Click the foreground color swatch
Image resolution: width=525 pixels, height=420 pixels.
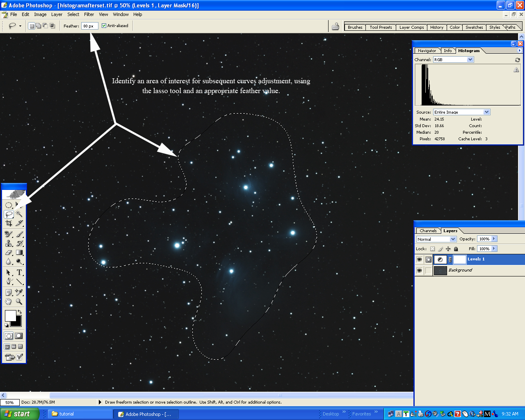point(10,315)
